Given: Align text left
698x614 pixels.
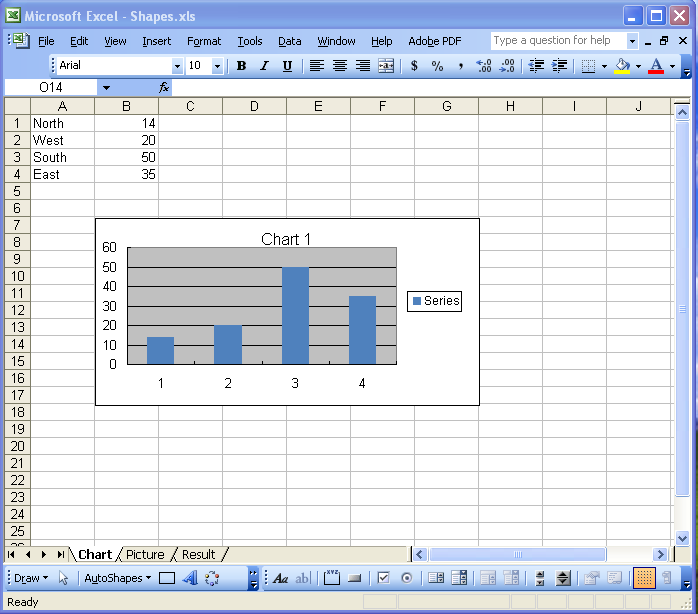Looking at the screenshot, I should [317, 66].
